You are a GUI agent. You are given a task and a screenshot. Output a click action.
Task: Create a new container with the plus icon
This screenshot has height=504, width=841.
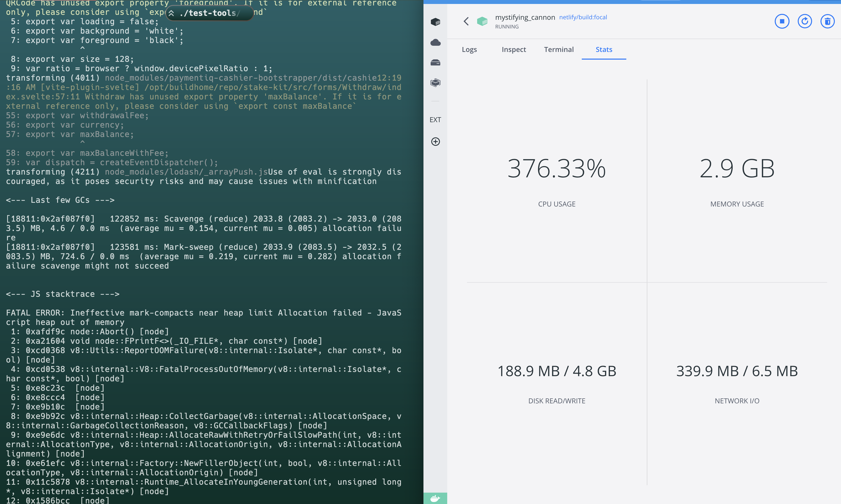pos(435,142)
